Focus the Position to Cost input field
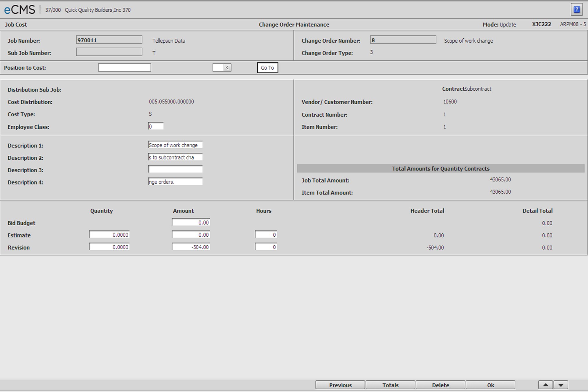 click(124, 68)
